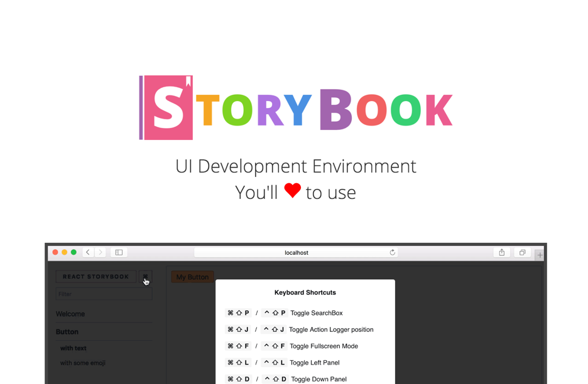This screenshot has width=588, height=384.
Task: Open a new tab with the plus icon
Action: 540,254
